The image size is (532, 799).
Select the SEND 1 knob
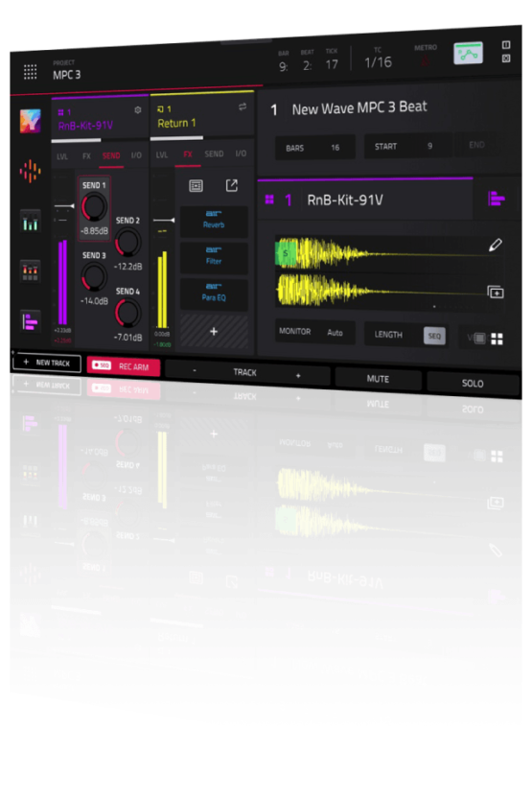[94, 207]
